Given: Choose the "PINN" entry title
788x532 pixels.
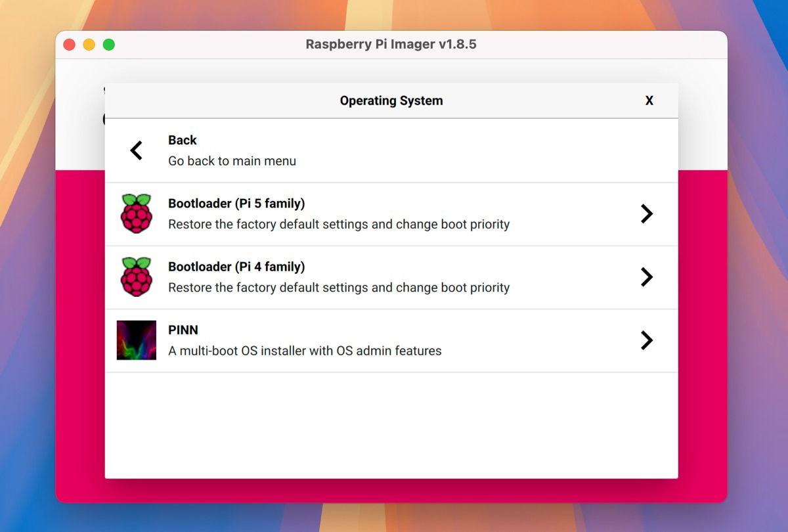Looking at the screenshot, I should 183,330.
